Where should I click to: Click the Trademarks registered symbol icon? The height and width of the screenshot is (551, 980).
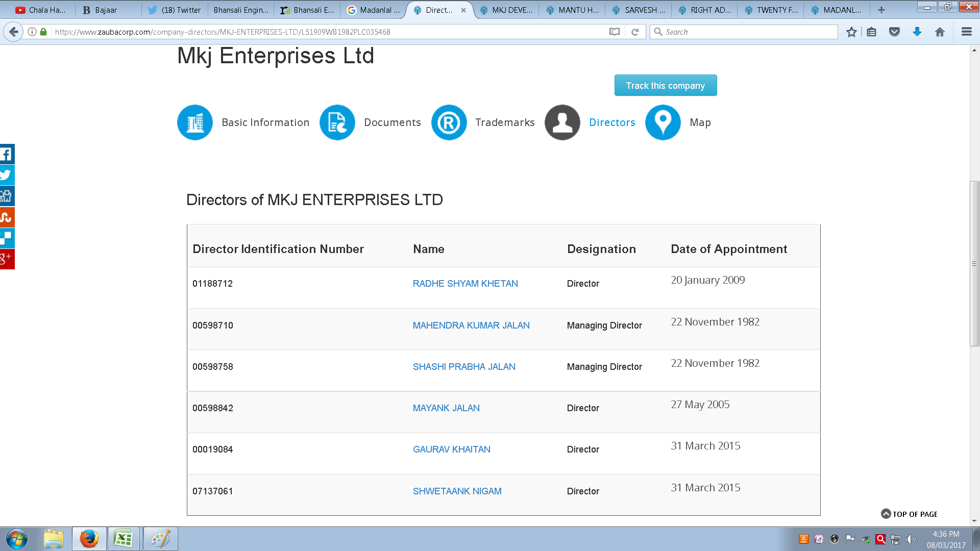[x=449, y=122]
